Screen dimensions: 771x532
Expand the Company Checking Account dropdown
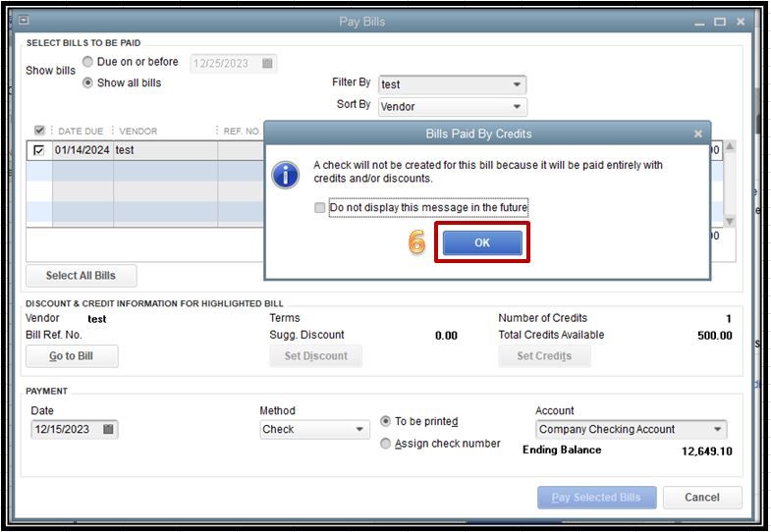tap(717, 429)
